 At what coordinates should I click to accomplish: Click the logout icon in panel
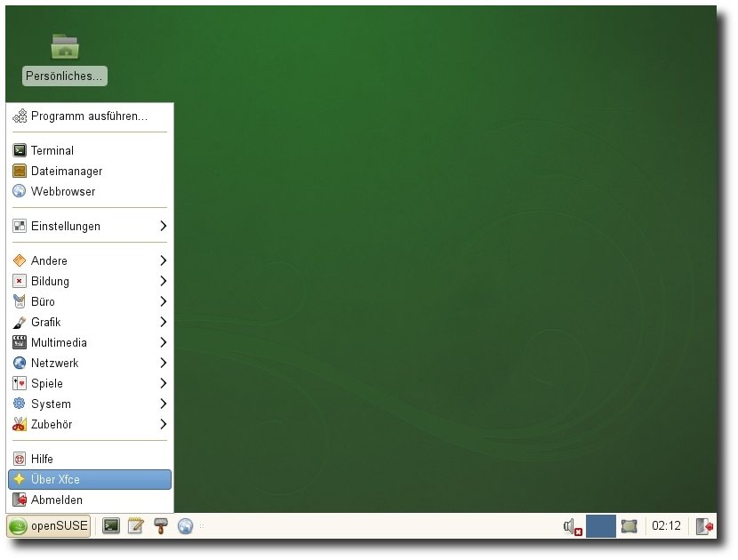[704, 526]
